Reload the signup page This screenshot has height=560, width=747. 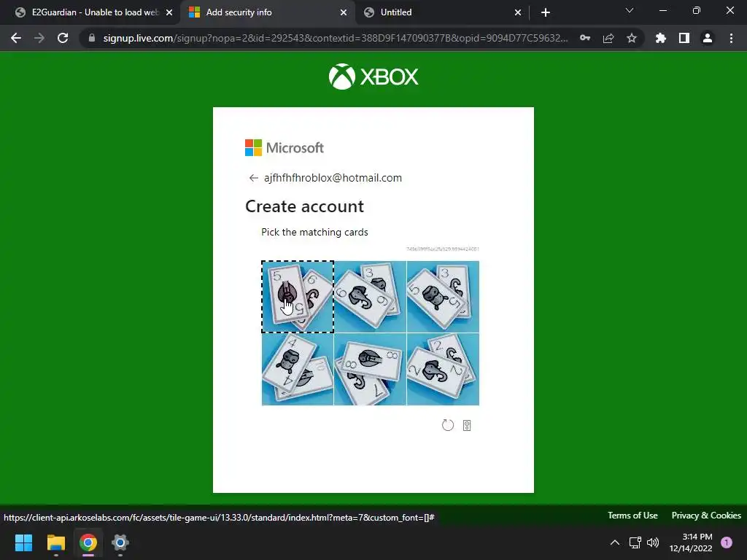(x=63, y=38)
